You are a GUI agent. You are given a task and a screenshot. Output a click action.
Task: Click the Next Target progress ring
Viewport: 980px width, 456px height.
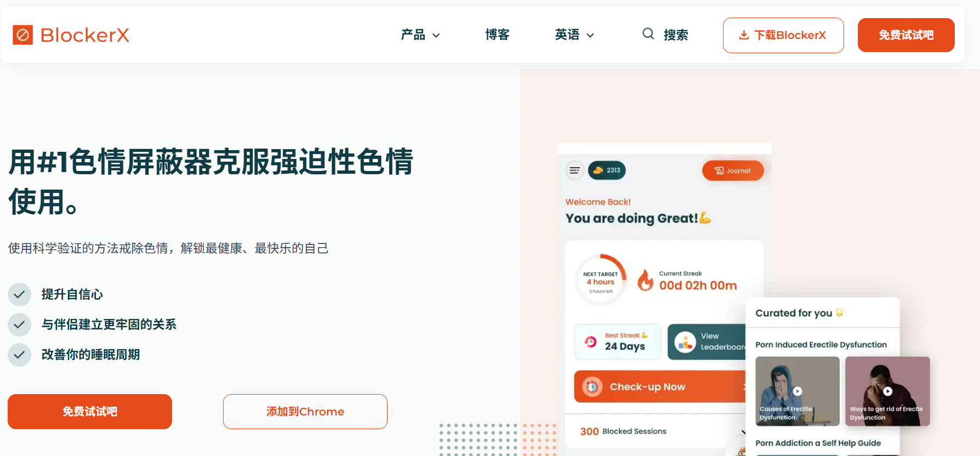coord(601,280)
